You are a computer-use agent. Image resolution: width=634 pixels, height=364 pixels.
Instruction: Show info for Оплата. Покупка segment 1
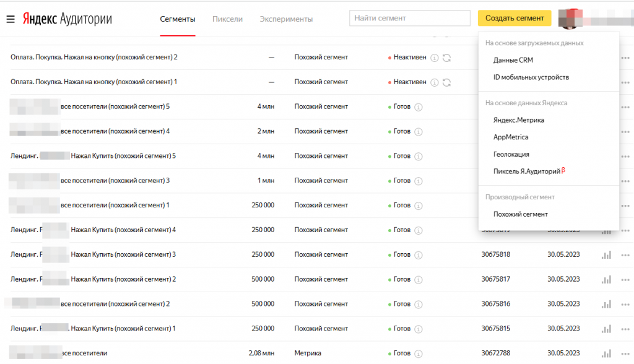click(x=434, y=82)
